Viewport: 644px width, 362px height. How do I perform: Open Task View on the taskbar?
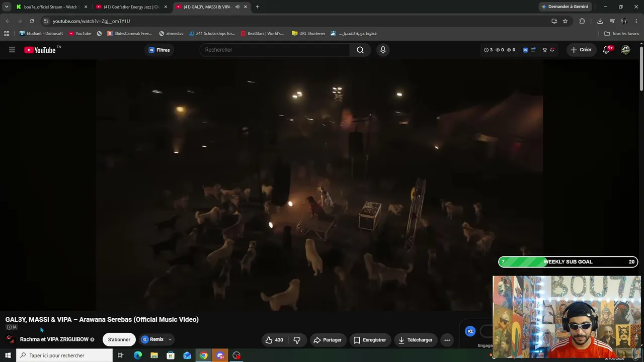(121, 355)
